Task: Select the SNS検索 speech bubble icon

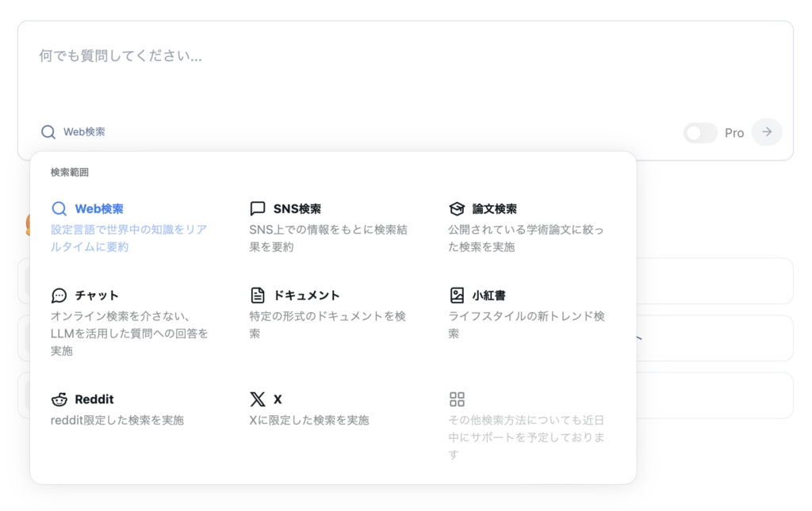Action: [258, 209]
